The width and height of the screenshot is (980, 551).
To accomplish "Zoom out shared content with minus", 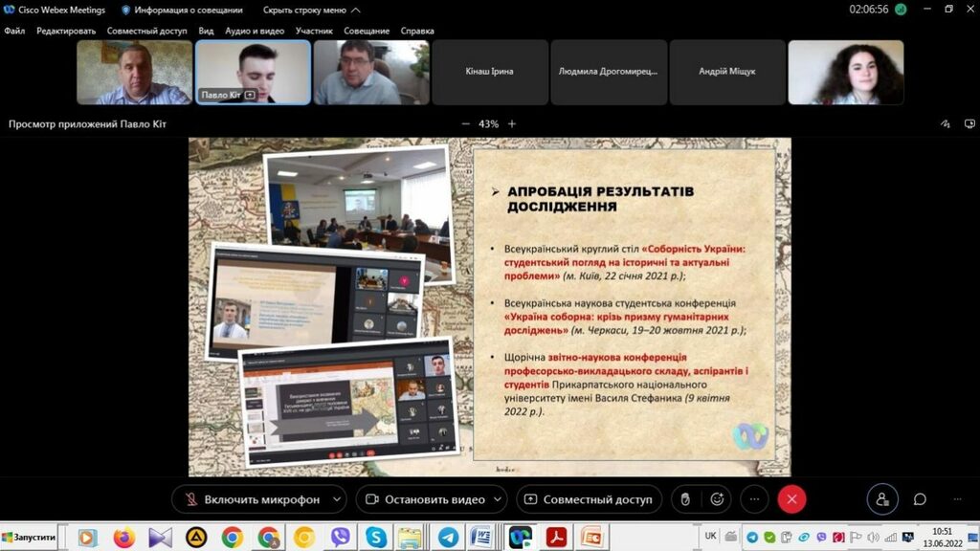I will click(466, 123).
